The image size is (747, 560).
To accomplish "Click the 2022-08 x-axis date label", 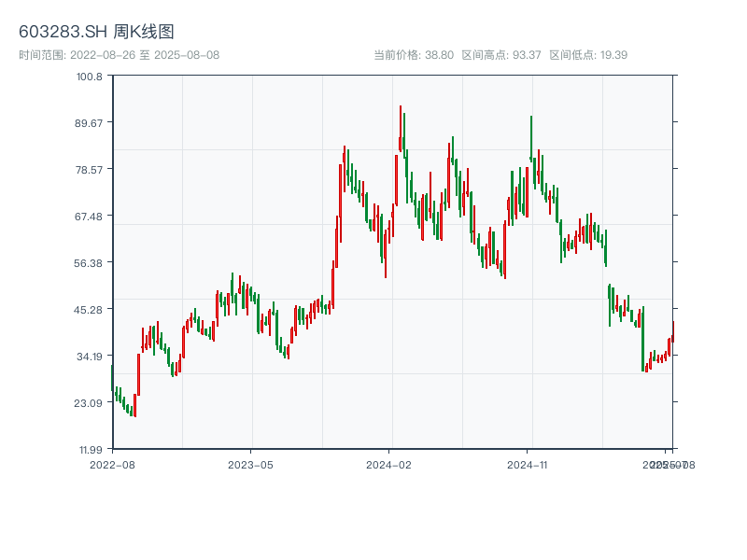I will pos(112,464).
